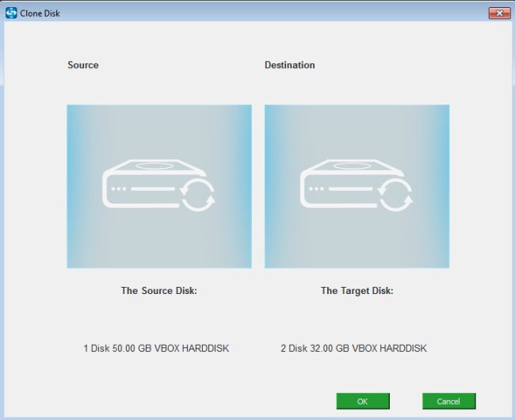Select the 1 Disk 50.00 GB VBOX HARDDISK text

(156, 349)
